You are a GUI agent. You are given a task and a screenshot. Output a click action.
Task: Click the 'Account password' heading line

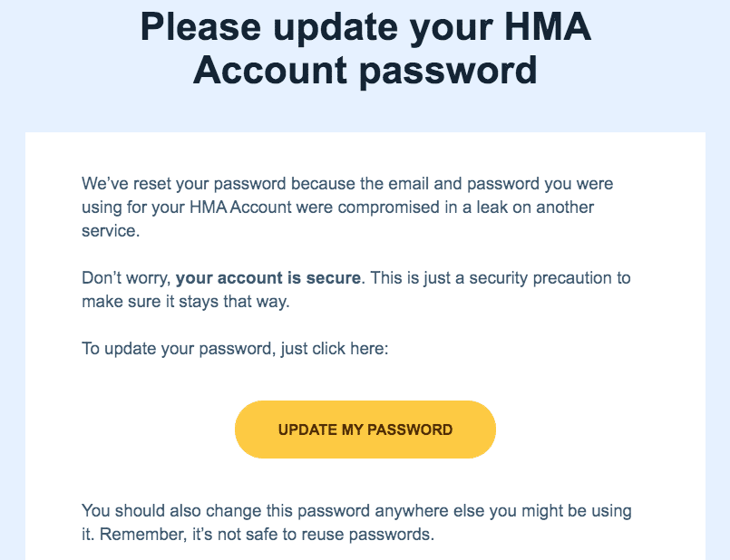(365, 71)
